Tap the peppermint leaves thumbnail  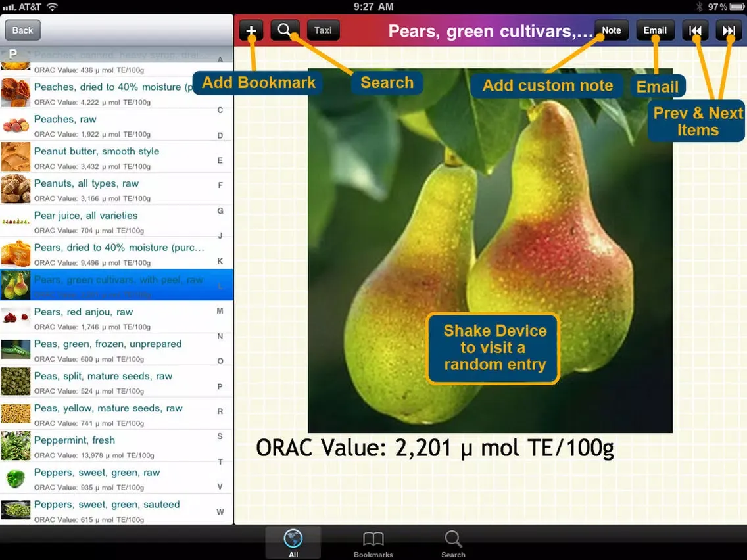point(16,446)
